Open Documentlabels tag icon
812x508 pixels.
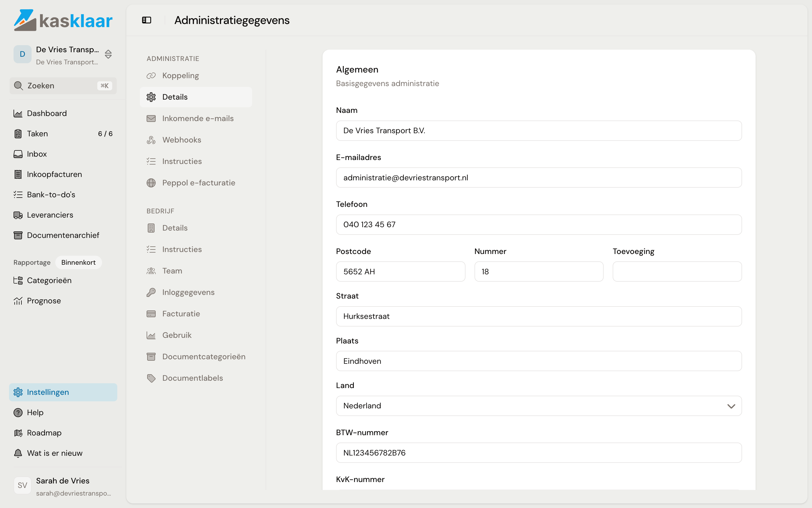(151, 378)
